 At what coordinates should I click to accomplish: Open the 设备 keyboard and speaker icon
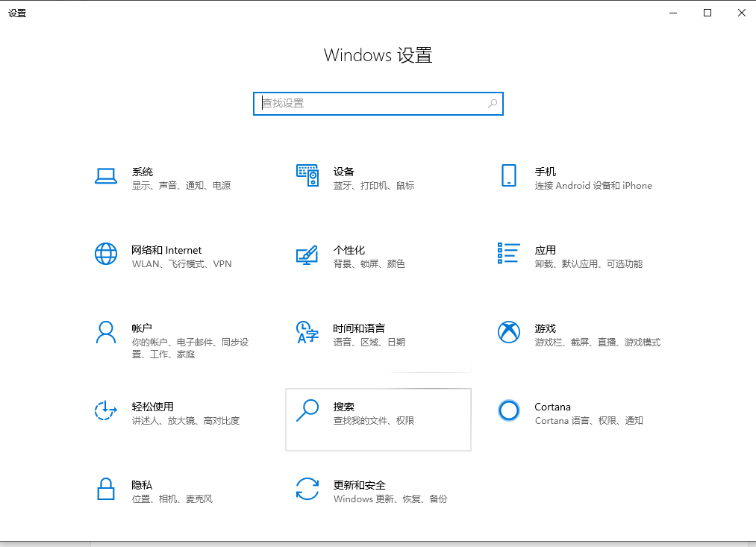pyautogui.click(x=307, y=176)
